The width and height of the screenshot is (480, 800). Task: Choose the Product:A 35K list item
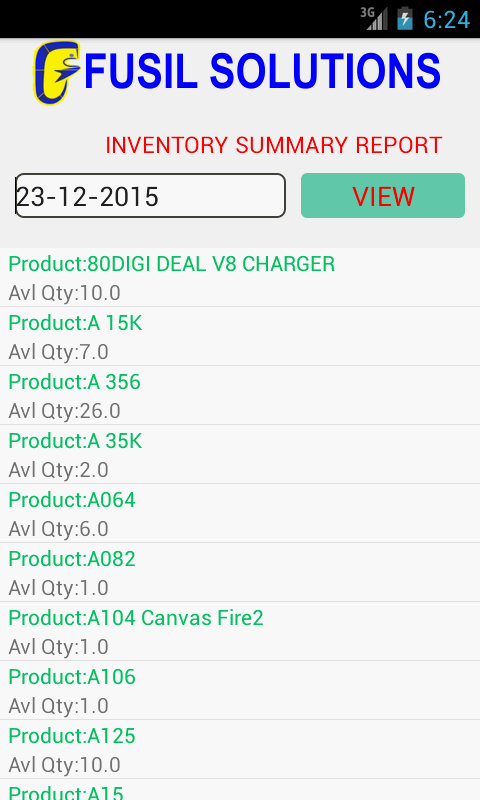coord(240,454)
